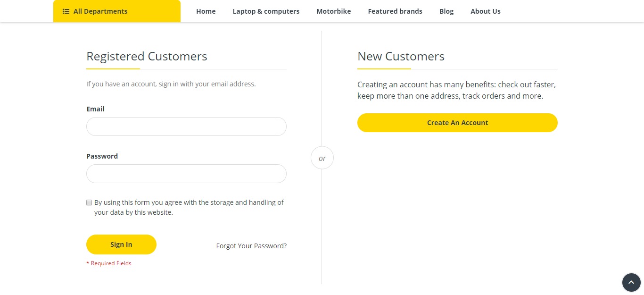Click the Create An Account button
Image resolution: width=644 pixels, height=295 pixels.
tap(457, 123)
